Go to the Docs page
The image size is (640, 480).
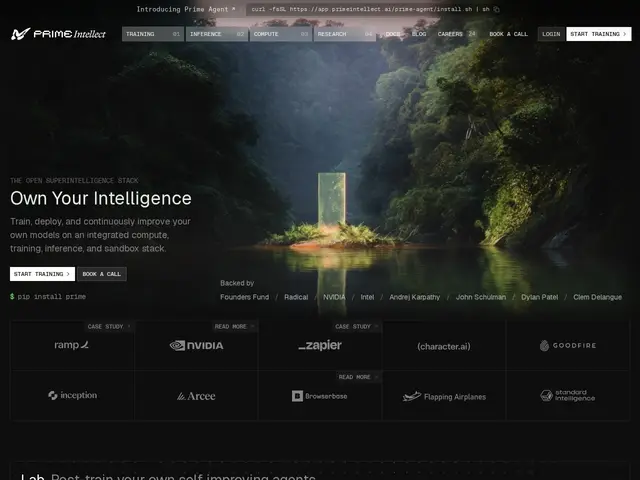pyautogui.click(x=393, y=34)
